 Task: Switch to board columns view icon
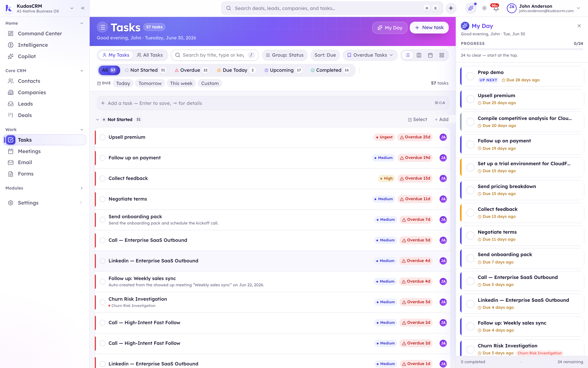[419, 55]
